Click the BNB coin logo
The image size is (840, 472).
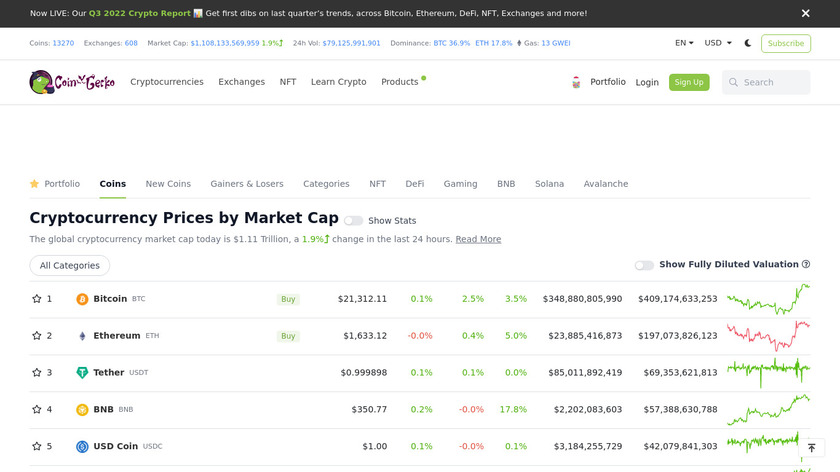[82, 410]
